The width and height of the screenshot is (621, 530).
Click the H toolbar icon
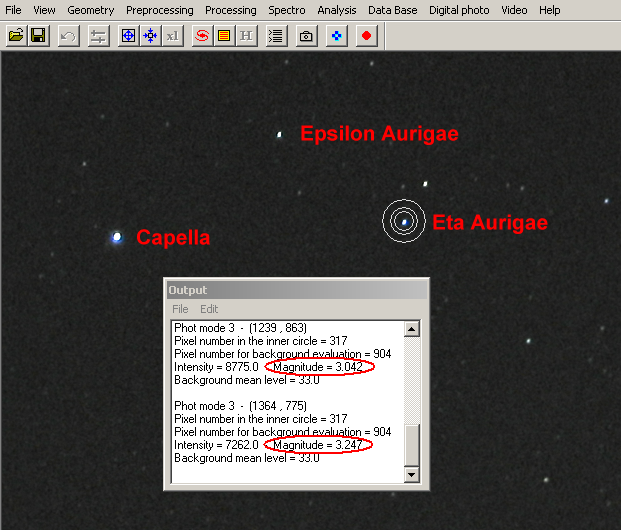[x=246, y=36]
